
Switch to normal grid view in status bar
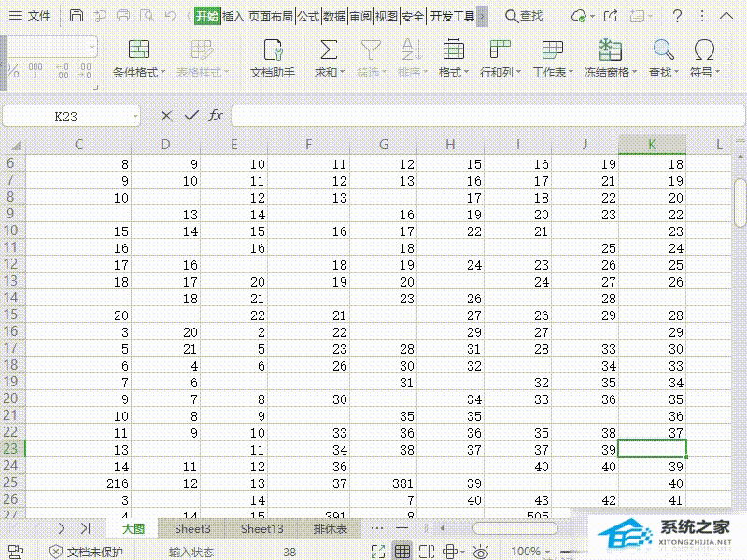pos(402,552)
